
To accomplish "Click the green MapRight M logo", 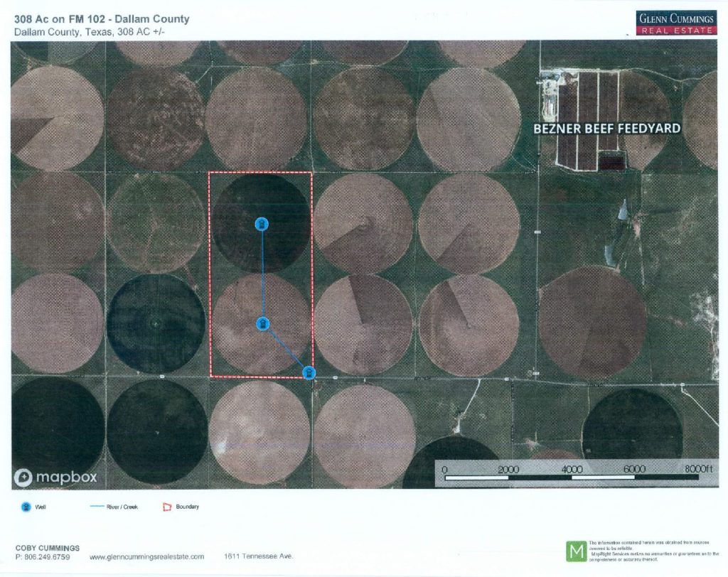I will pos(576,551).
